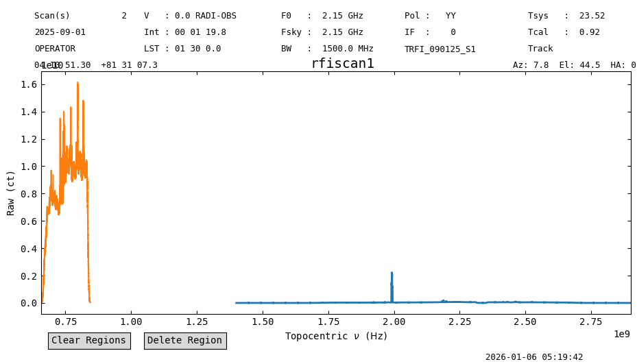Viewport: 637px width, 364px height.
Task: Click the Tsys value 23.52
Action: (x=592, y=16)
